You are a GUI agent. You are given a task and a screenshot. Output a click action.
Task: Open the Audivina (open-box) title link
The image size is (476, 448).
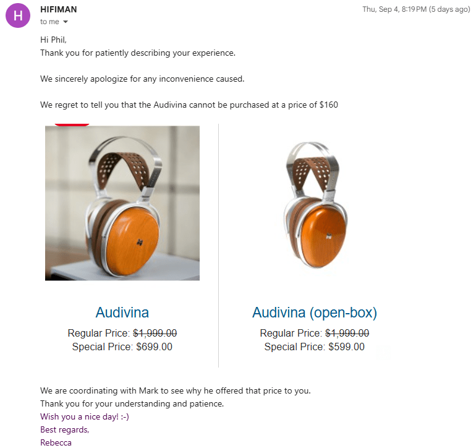click(315, 312)
